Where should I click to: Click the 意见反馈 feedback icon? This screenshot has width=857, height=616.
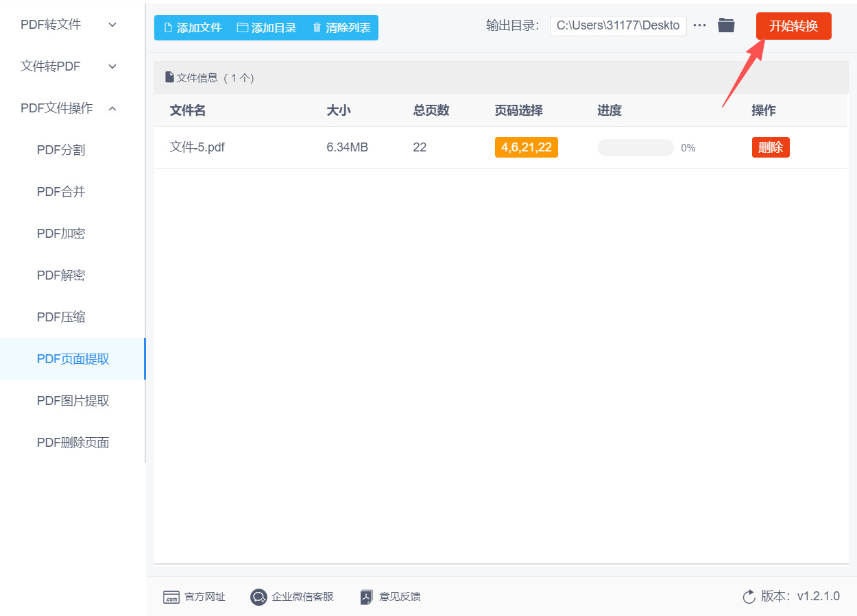366,597
